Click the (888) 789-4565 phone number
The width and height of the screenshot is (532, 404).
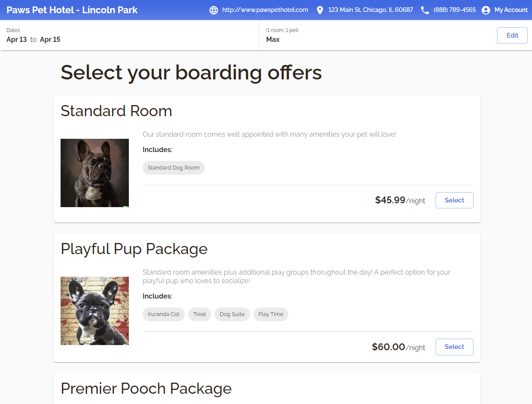point(454,10)
